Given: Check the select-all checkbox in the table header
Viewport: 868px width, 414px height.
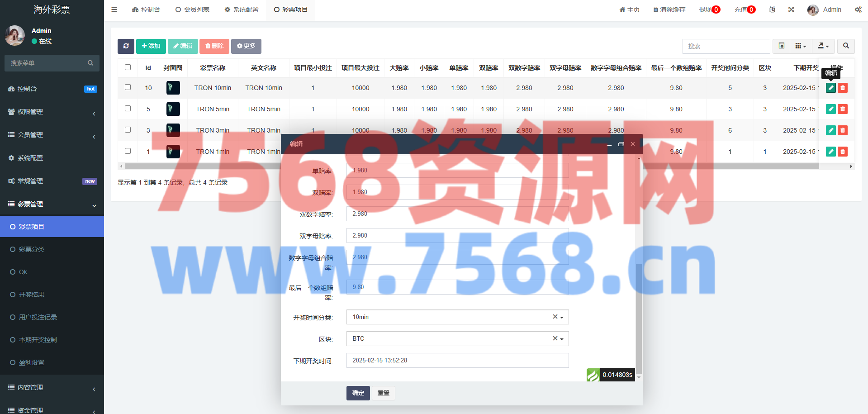Looking at the screenshot, I should [x=128, y=67].
